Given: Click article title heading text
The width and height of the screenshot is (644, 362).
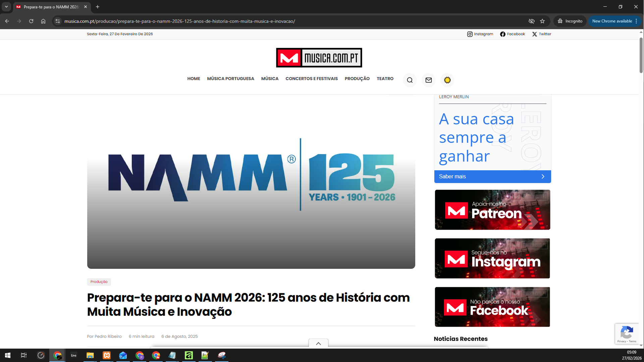Looking at the screenshot, I should point(248,305).
